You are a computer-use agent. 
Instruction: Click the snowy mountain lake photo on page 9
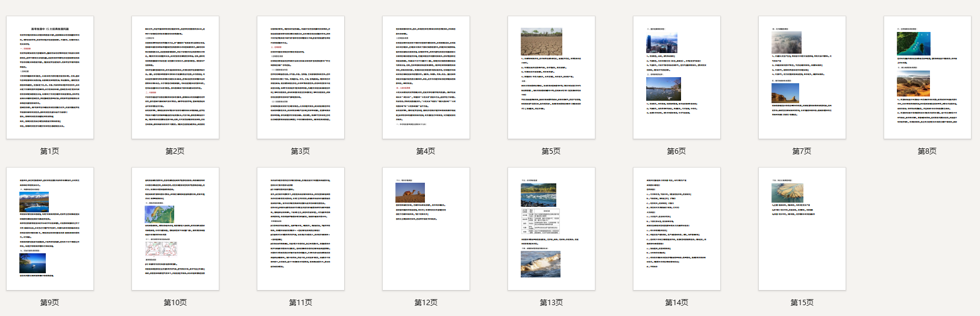click(34, 202)
